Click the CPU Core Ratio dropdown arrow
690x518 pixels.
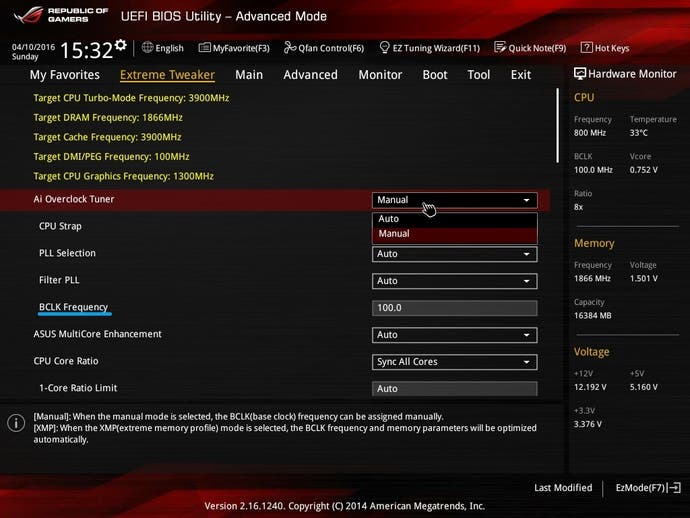click(x=526, y=362)
